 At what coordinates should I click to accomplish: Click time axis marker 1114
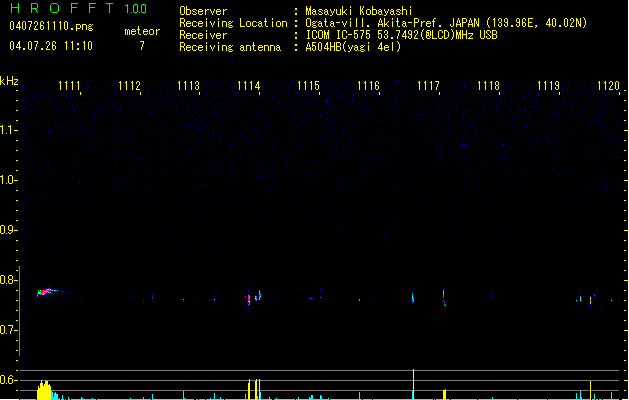[x=249, y=85]
